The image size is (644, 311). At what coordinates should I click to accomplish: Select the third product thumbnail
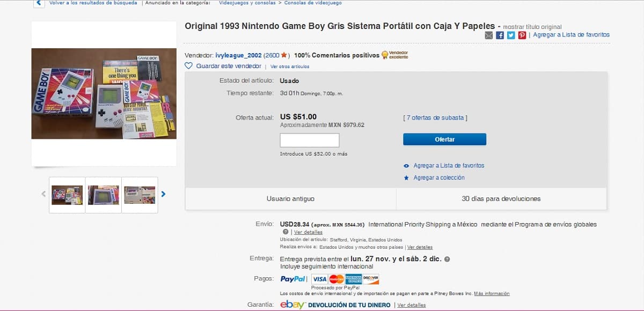(x=140, y=195)
